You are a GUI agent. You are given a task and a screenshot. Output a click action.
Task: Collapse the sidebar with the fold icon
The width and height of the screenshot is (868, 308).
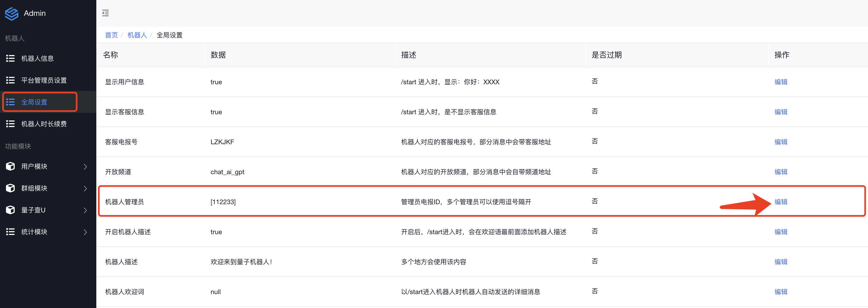point(106,13)
